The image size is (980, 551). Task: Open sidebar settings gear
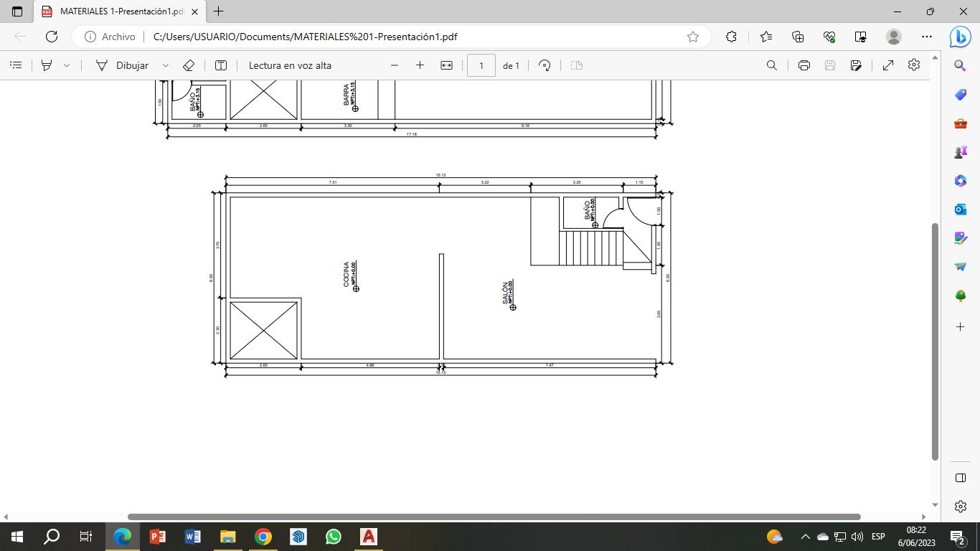click(x=961, y=507)
